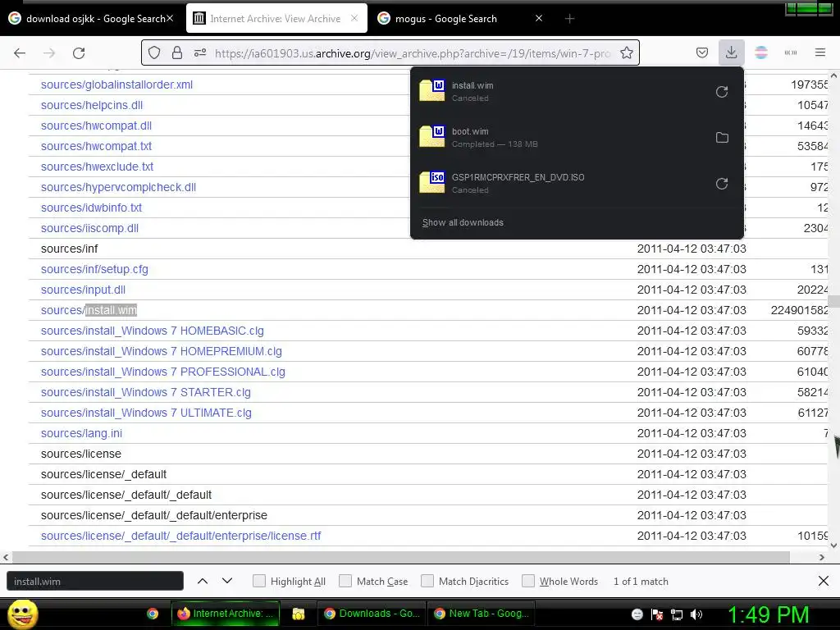Switch to mogus Google Search tab

(x=461, y=19)
